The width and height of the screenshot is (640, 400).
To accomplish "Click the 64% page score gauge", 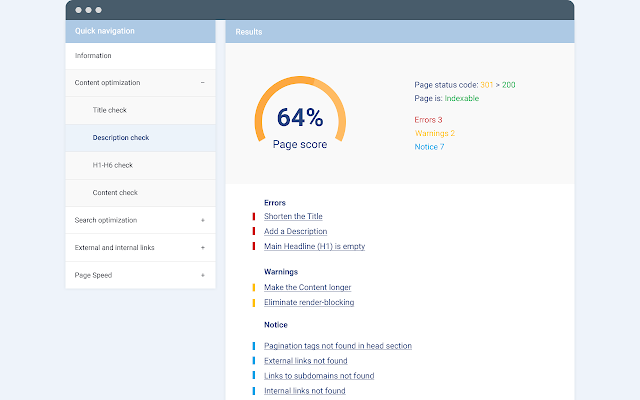I will (x=300, y=113).
